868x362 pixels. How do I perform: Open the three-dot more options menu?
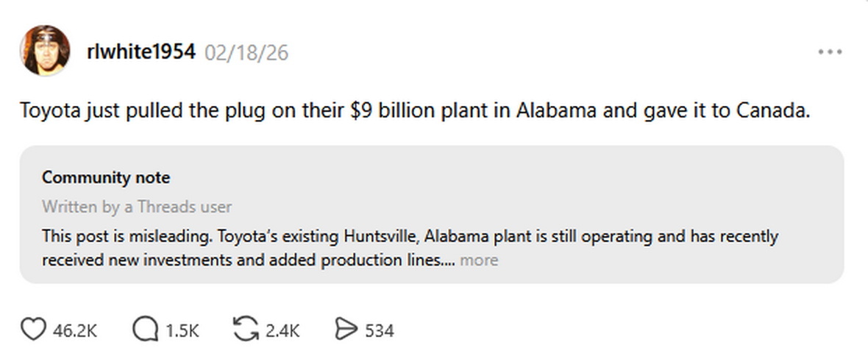pos(829,52)
